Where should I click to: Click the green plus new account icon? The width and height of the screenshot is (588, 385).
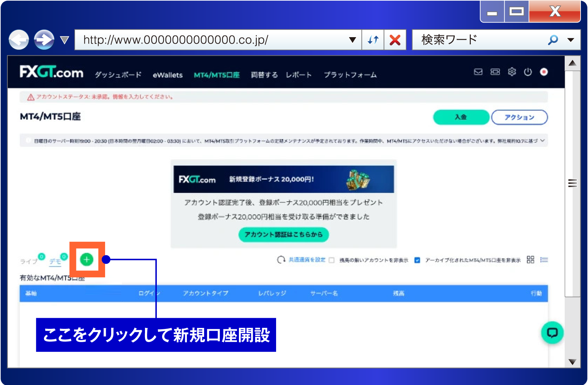point(87,259)
